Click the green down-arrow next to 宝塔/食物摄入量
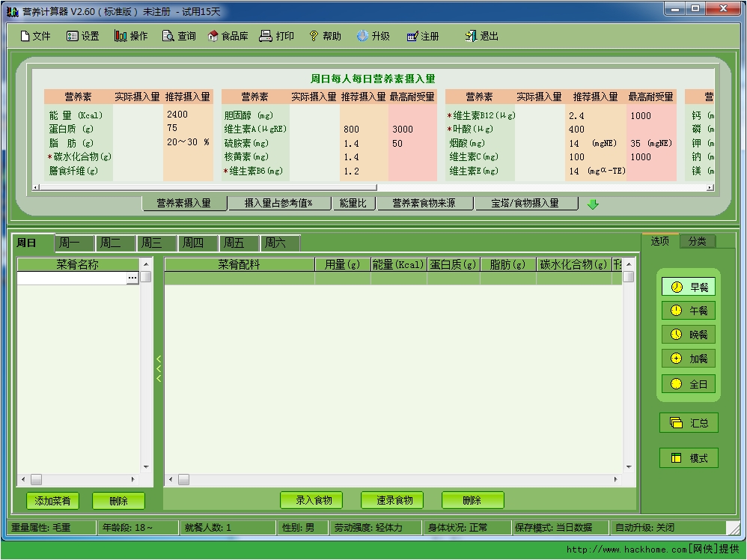 coord(594,203)
